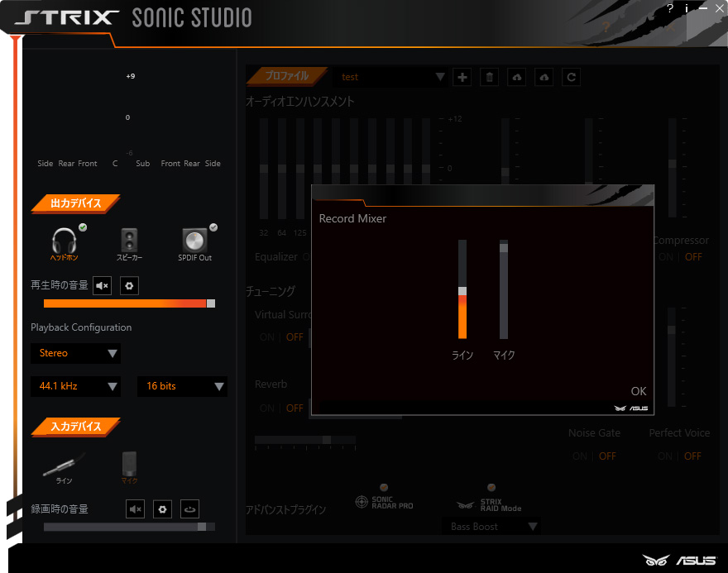Turn Noise Gate ON
This screenshot has width=728, height=573.
580,456
